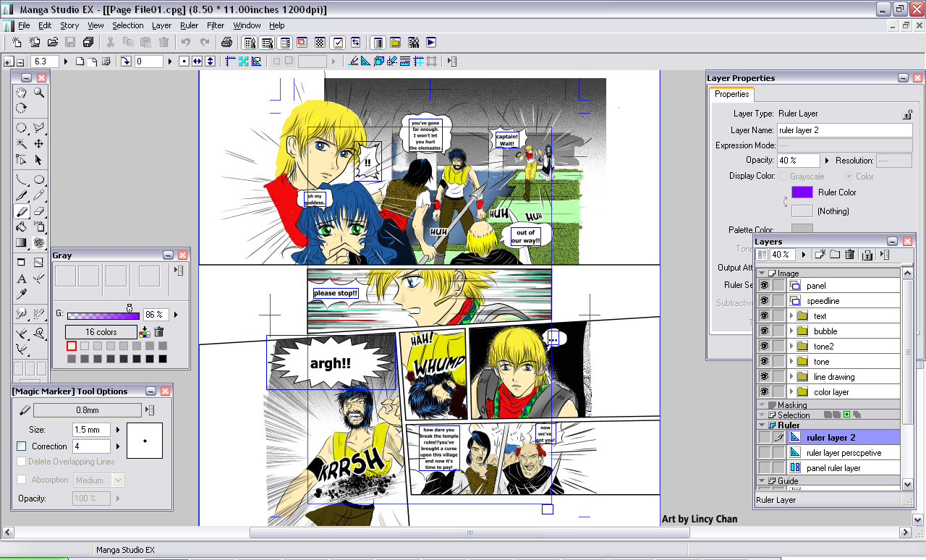This screenshot has width=926, height=560.
Task: Select the Text tool
Action: click(x=22, y=279)
